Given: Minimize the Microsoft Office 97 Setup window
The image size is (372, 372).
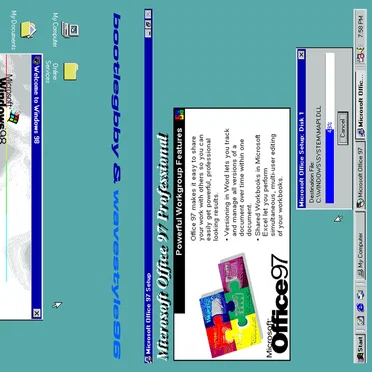Looking at the screenshot, I should click(x=148, y=34).
